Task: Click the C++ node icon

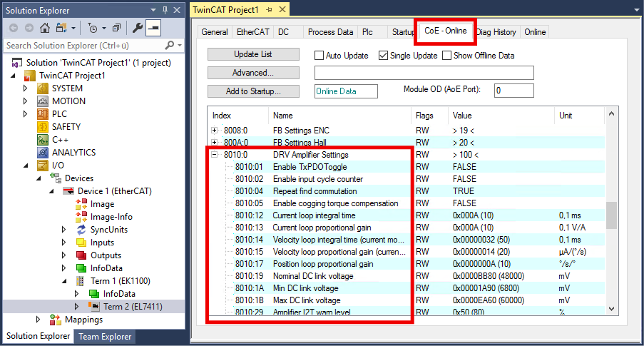Action: pyautogui.click(x=43, y=140)
